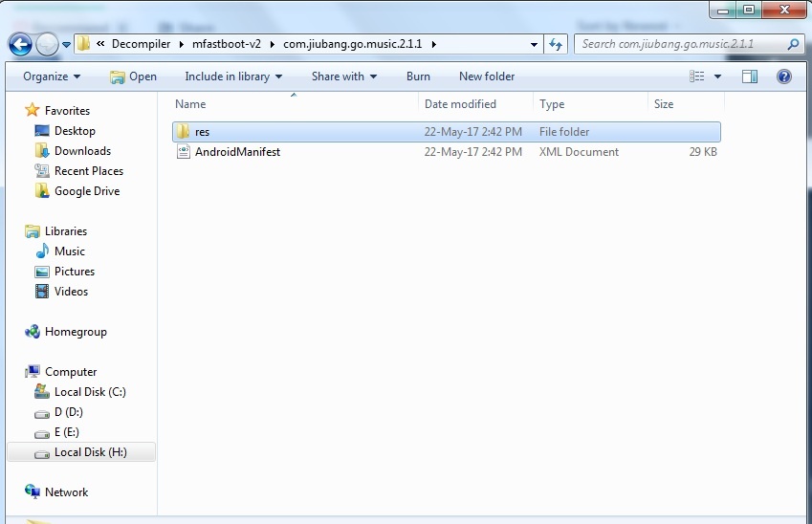Open Desktop in Favorites
Screen dimensions: 812x524
(x=75, y=130)
